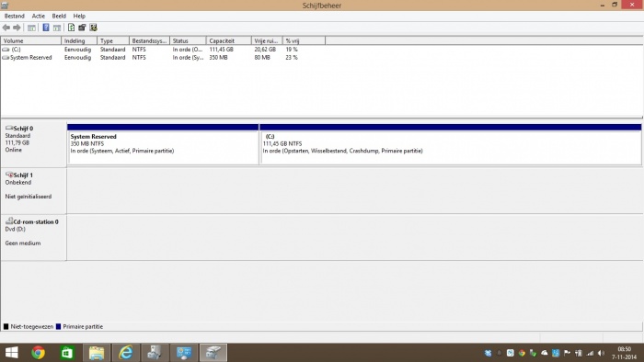Click the volume speaker icon in tray

tap(602, 353)
